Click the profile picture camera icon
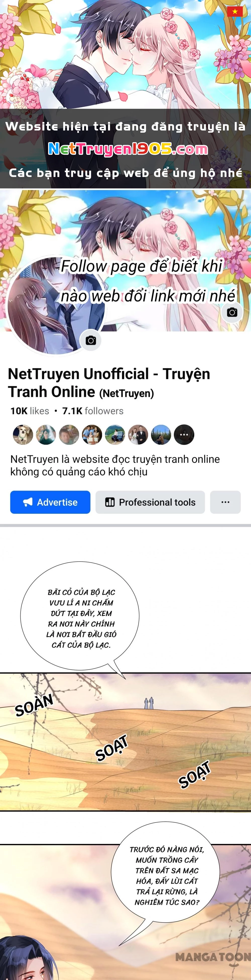Image resolution: width=251 pixels, height=980 pixels. pos(91,341)
